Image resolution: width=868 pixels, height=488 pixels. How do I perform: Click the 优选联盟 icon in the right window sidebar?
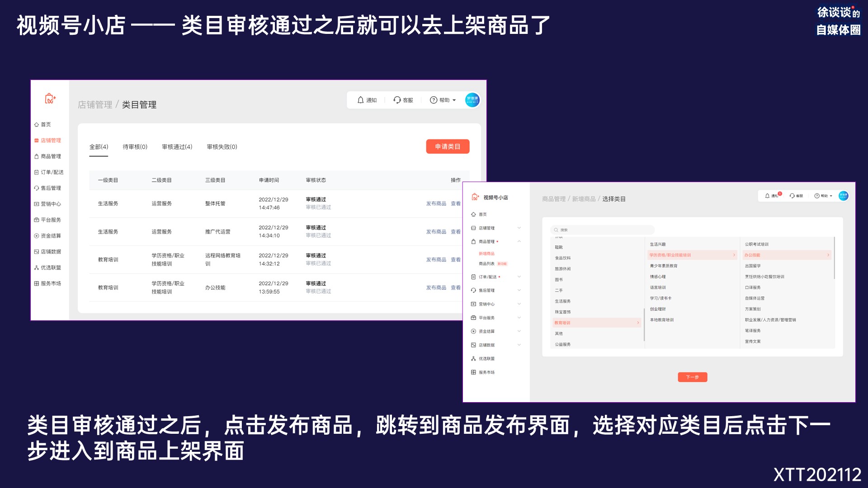pyautogui.click(x=473, y=358)
